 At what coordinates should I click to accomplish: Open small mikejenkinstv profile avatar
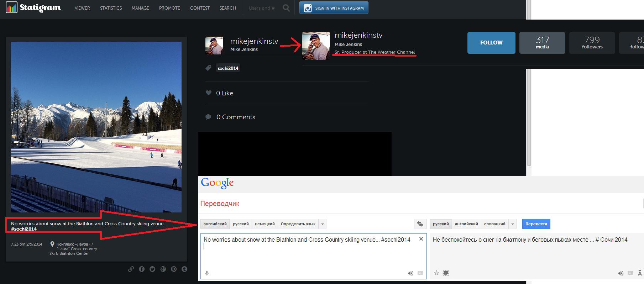tap(214, 45)
